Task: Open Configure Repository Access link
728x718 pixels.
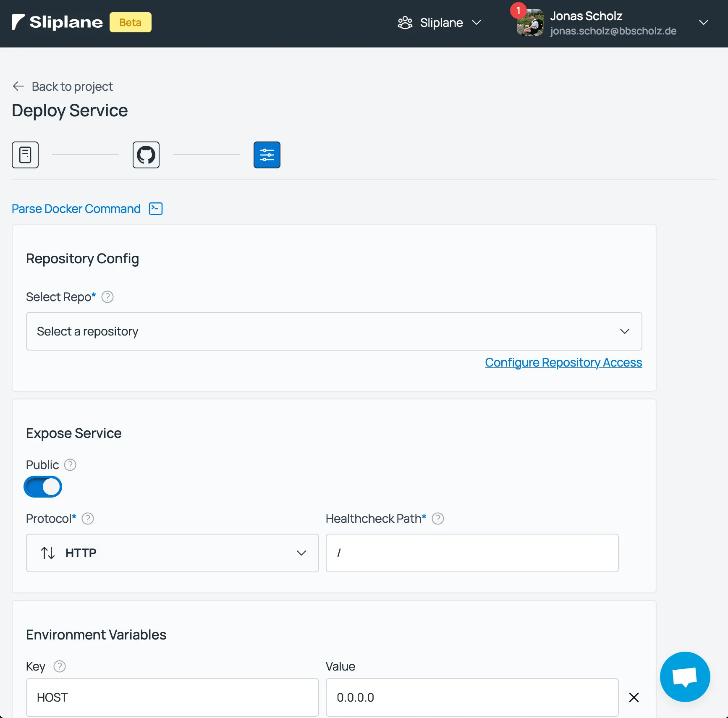Action: coord(563,362)
